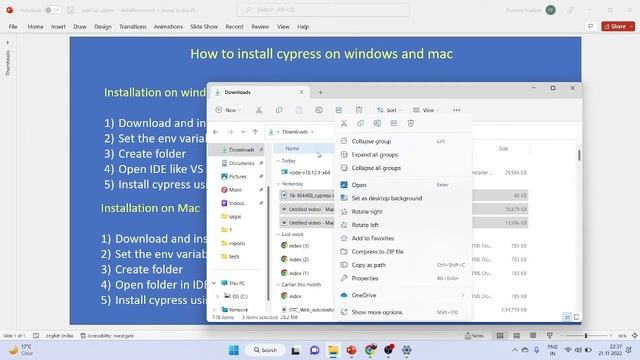Select Expand all groups in context menu
640x360 pixels.
click(x=402, y=155)
